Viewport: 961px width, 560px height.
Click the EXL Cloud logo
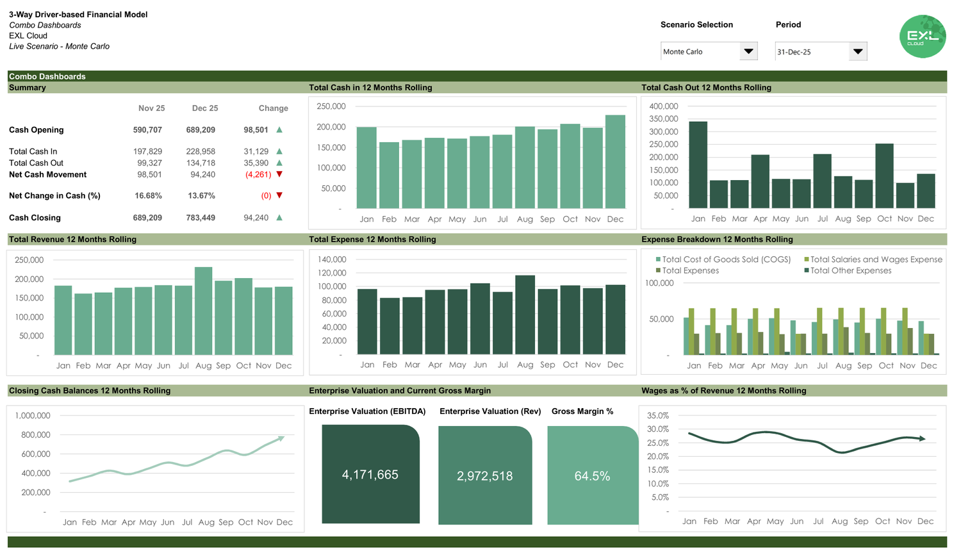click(923, 37)
